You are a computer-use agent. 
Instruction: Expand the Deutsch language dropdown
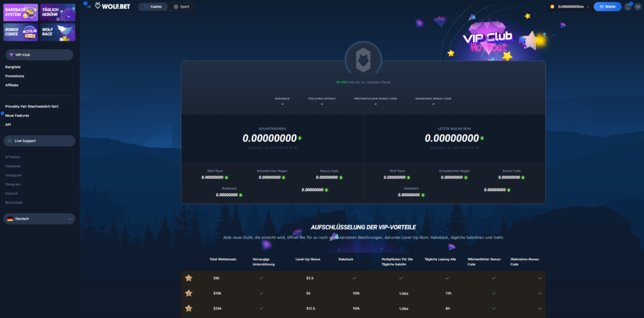pyautogui.click(x=39, y=219)
